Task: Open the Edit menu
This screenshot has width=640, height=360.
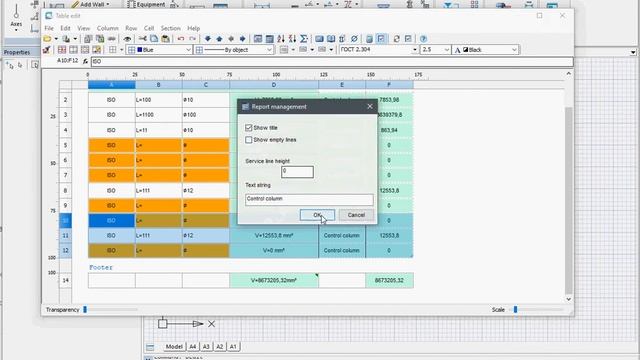Action: point(65,28)
